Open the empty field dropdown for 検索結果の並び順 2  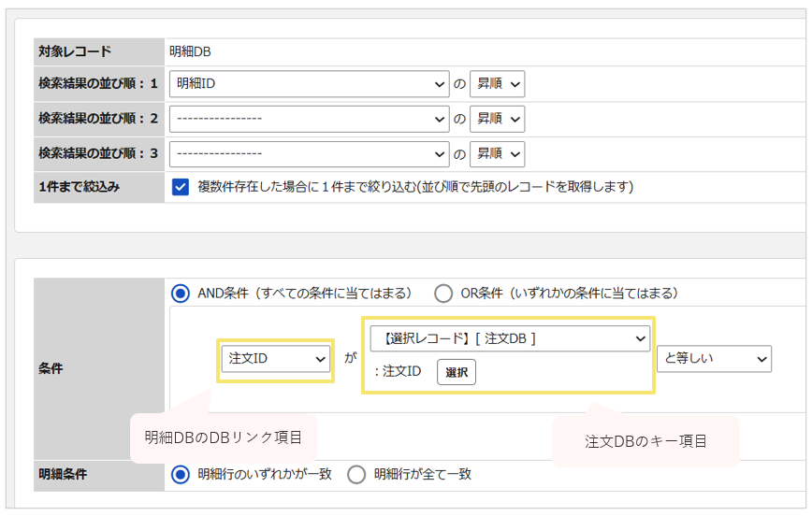pos(309,119)
